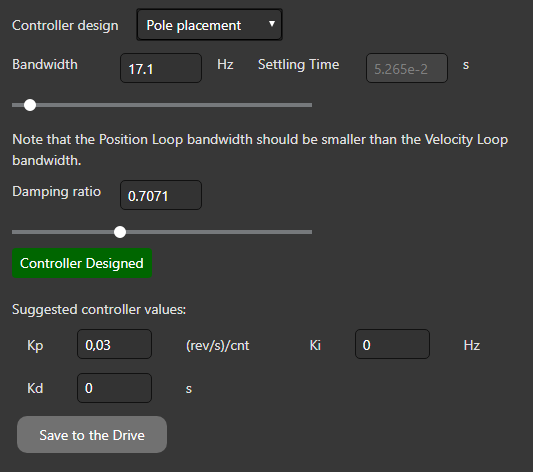This screenshot has width=533, height=472.
Task: Click the green Controller Designed button
Action: point(82,263)
